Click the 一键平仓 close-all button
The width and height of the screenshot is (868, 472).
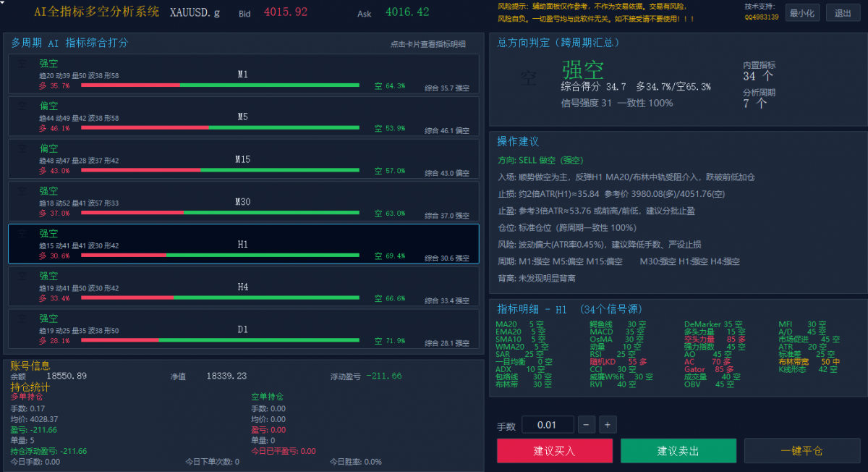[x=802, y=451]
